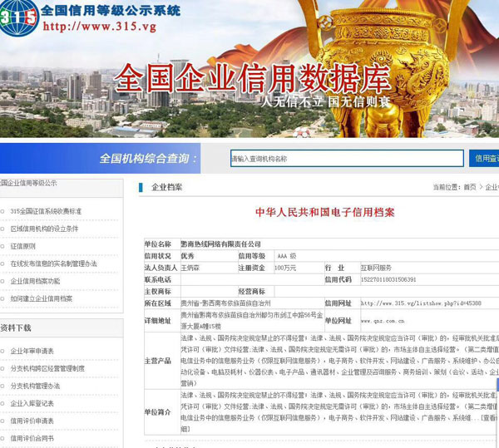This screenshot has height=448, width=499.
Task: Focus the 请输入查询机构名称 search field
Action: pyautogui.click(x=346, y=158)
